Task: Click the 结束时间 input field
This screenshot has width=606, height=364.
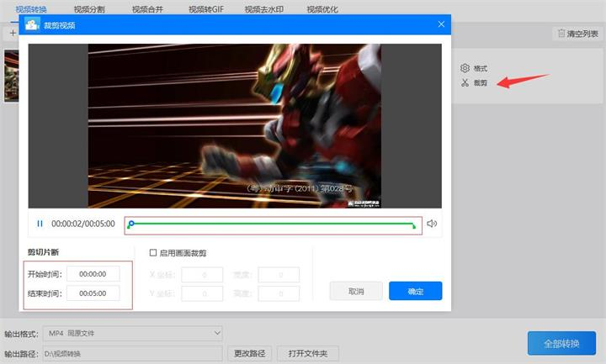Action: tap(93, 293)
